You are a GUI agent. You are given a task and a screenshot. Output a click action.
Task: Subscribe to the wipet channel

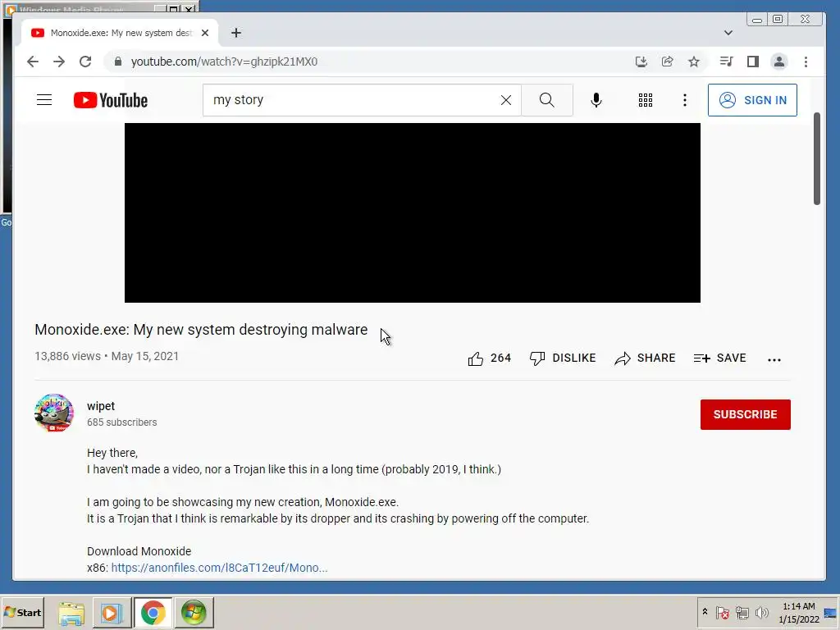[745, 414]
